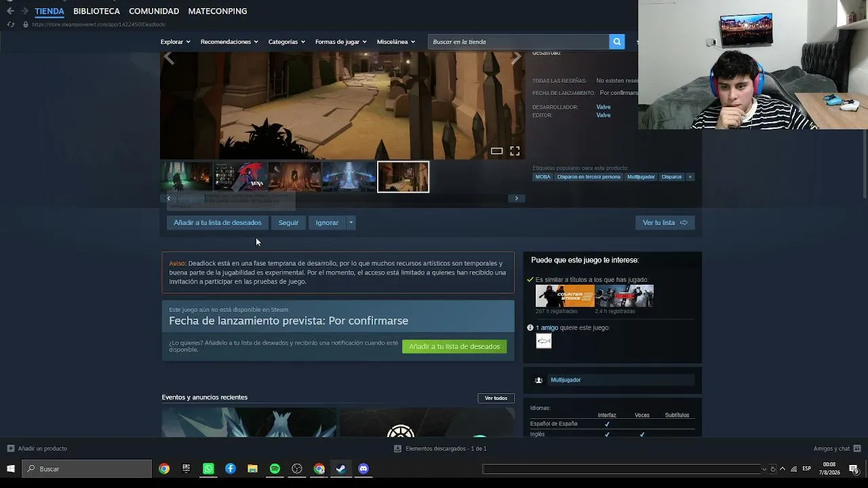Show the next screenshot with right arrow
The image size is (868, 488).
click(515, 59)
